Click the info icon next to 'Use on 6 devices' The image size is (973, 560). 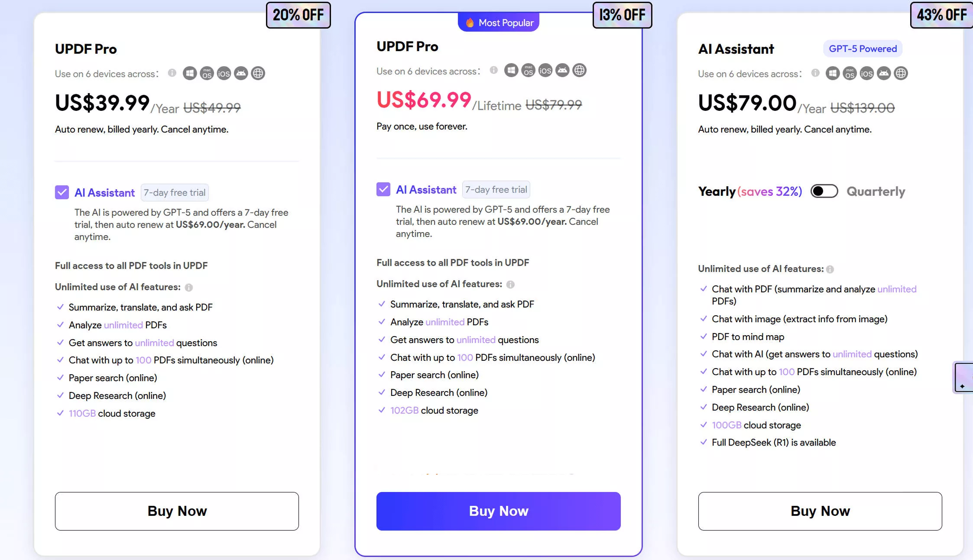(x=172, y=73)
